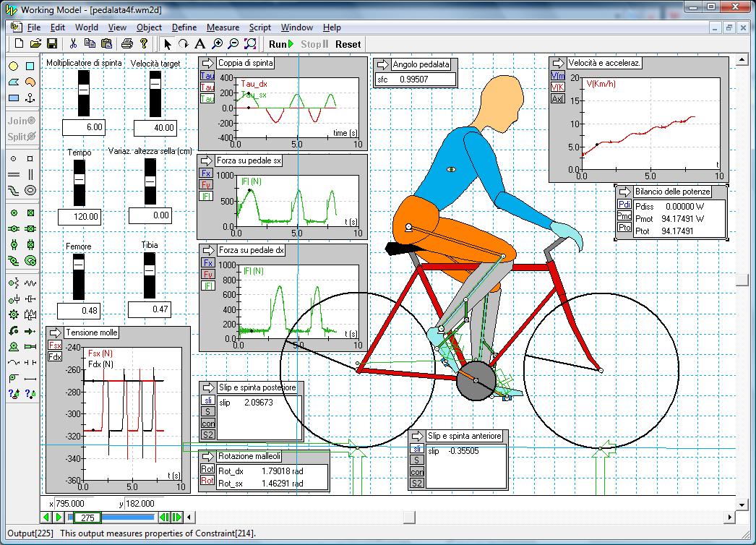Print using the printer toolbar icon
Screen dimensions: 756x545
click(x=126, y=44)
